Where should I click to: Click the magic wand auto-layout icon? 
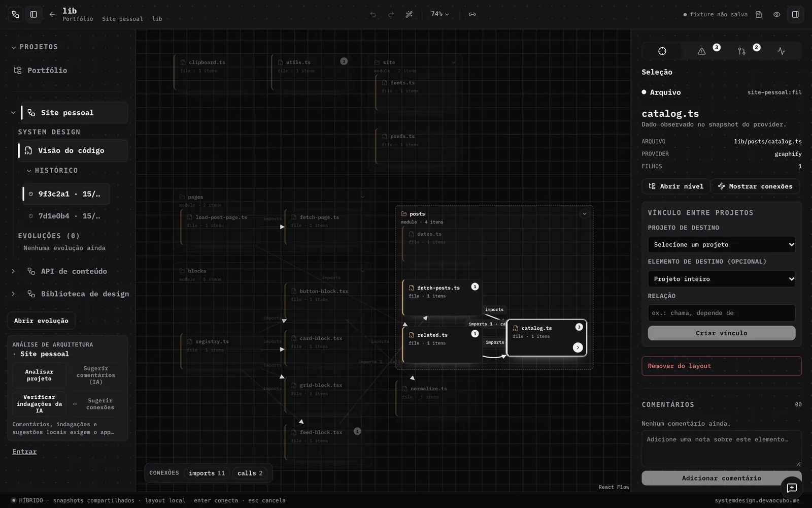pyautogui.click(x=409, y=14)
